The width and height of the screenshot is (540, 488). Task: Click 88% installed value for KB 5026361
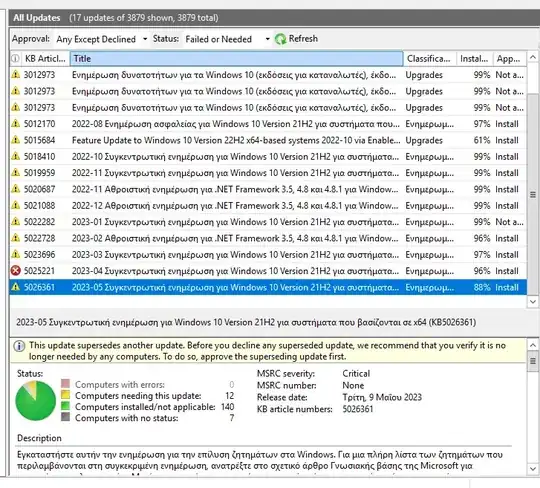481,287
